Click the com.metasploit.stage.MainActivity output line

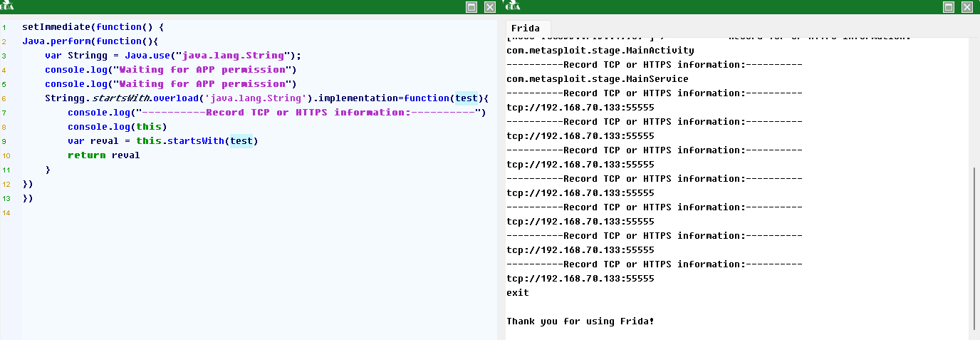pyautogui.click(x=600, y=50)
